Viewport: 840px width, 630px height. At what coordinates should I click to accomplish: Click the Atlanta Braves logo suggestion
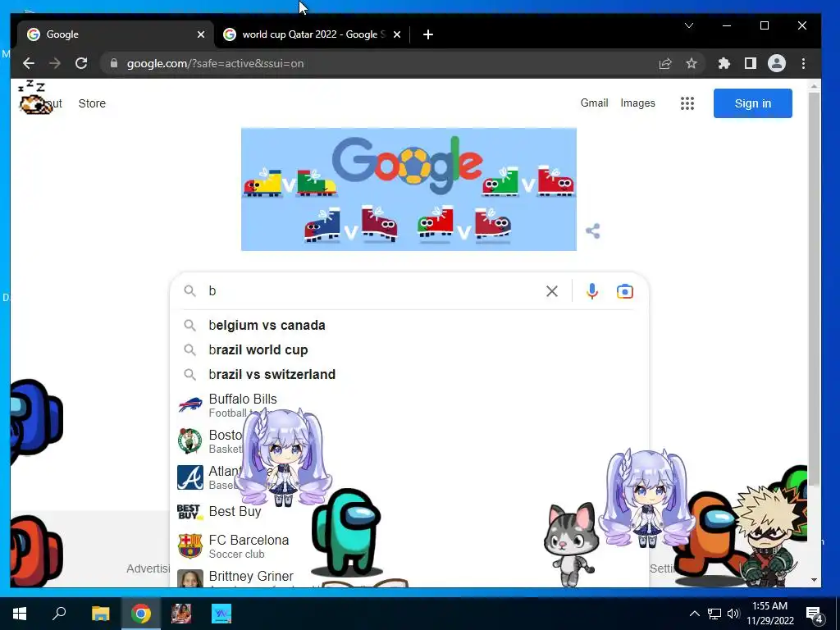pos(190,477)
